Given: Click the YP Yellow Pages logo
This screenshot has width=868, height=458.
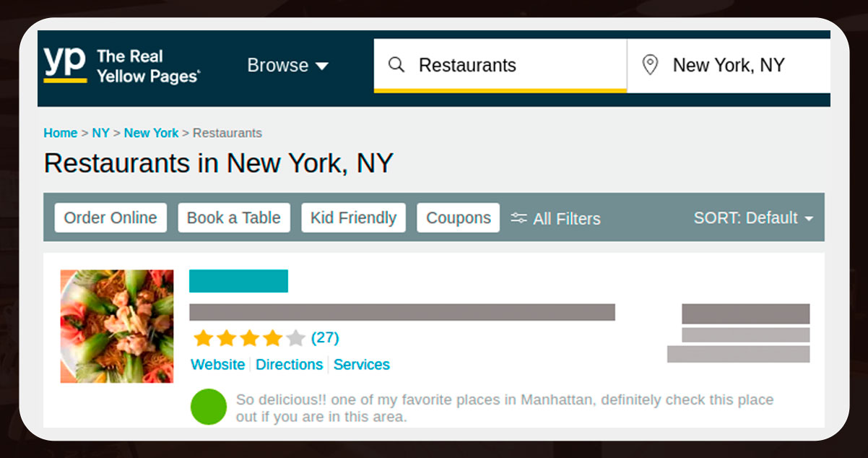Looking at the screenshot, I should click(x=121, y=66).
